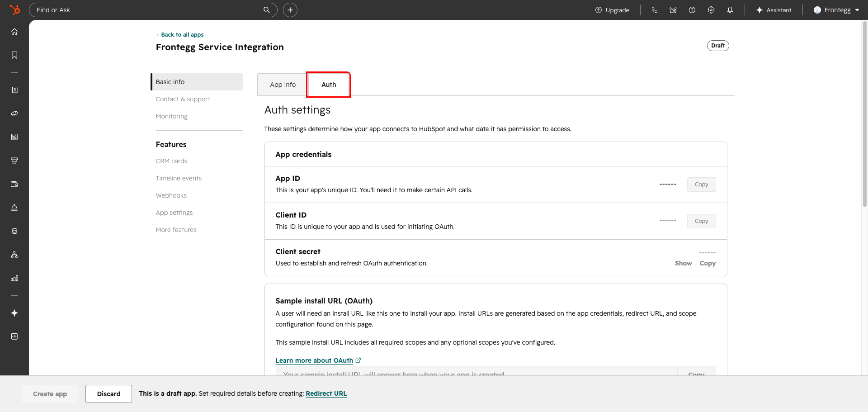Open the Data Management database sidebar icon
This screenshot has height=412, width=868.
coord(14,231)
